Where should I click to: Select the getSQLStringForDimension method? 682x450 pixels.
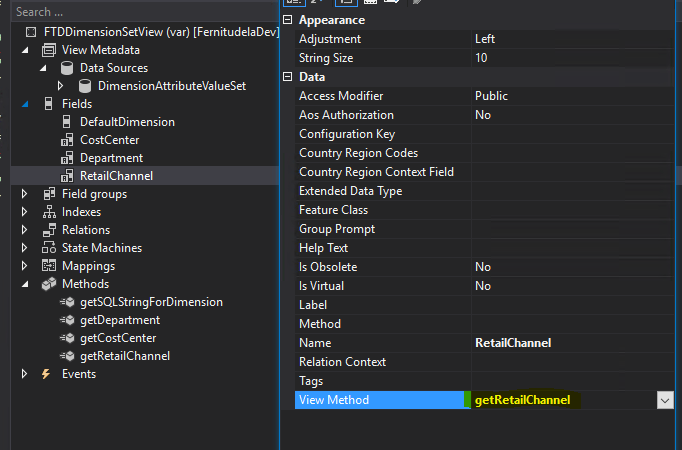(x=150, y=302)
